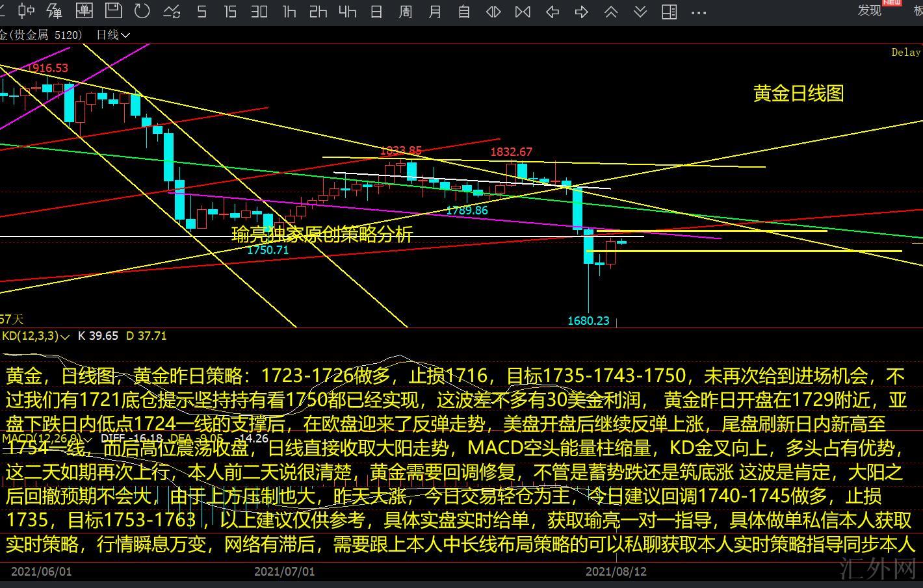Click the double up chevron icon
This screenshot has width=923, height=588.
(611, 12)
